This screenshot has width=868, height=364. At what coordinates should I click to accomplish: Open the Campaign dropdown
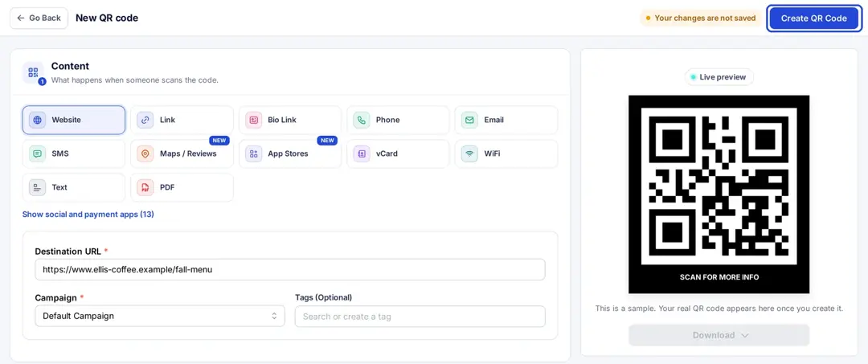pos(160,317)
